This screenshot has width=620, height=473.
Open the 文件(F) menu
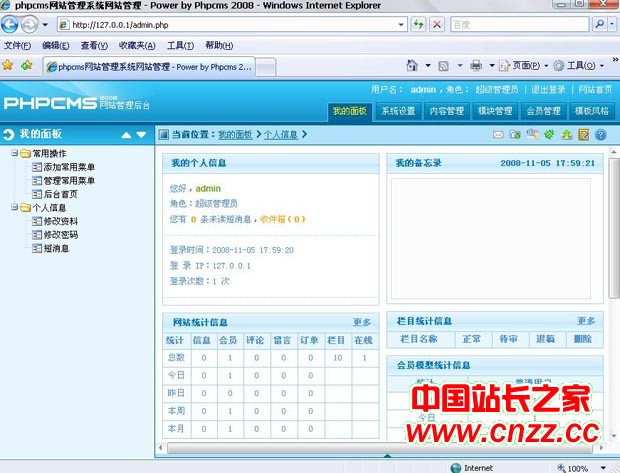[17, 45]
